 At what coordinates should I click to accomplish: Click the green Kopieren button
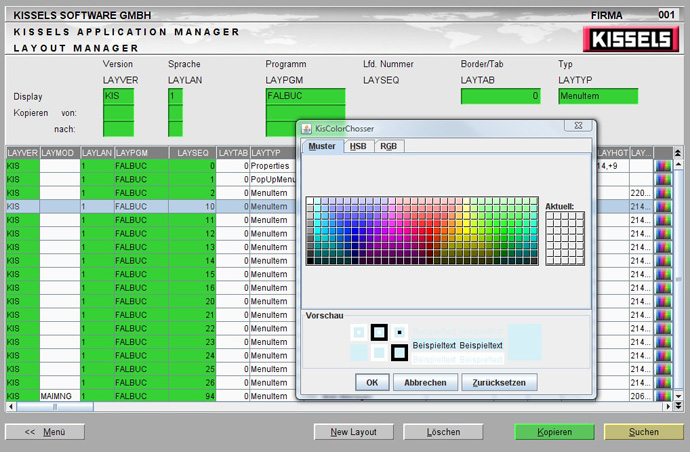click(x=554, y=432)
